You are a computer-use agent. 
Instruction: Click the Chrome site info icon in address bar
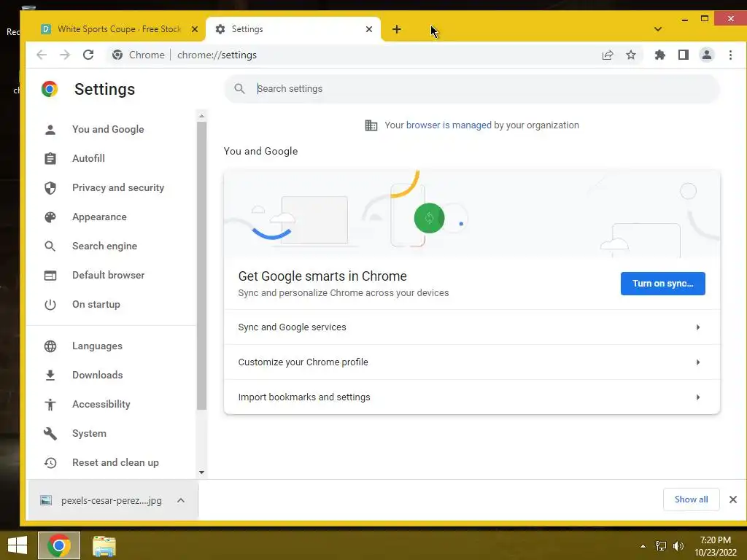[117, 55]
